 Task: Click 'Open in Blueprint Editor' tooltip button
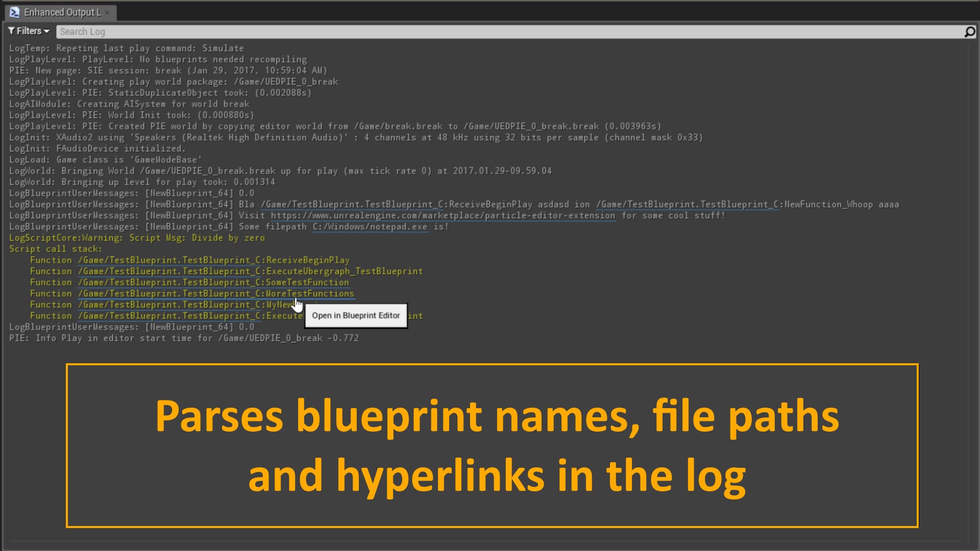pyautogui.click(x=356, y=316)
